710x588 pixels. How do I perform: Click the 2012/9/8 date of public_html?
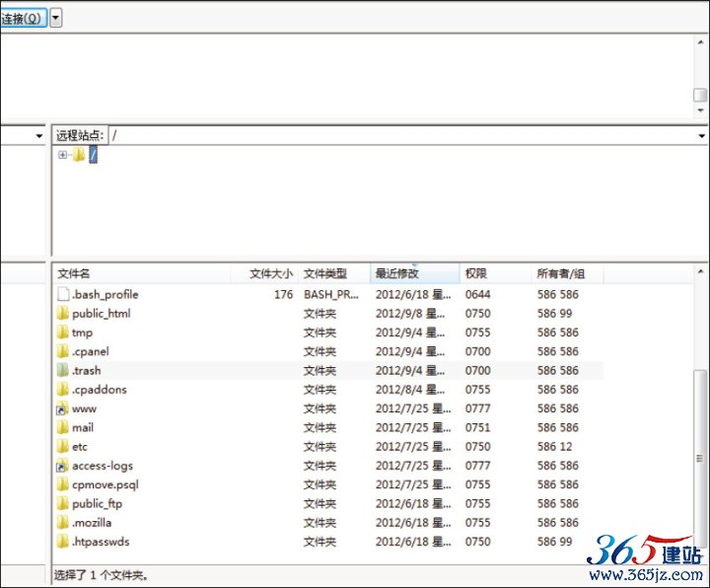(410, 314)
